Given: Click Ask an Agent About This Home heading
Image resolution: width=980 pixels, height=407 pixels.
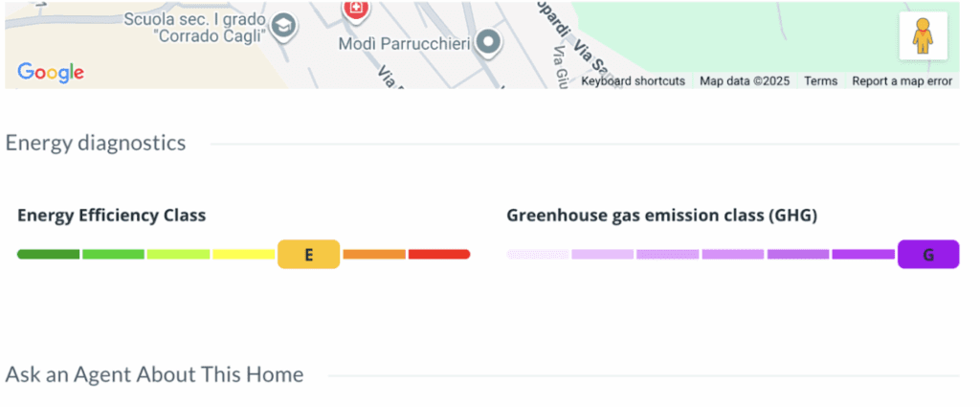Looking at the screenshot, I should pos(155,374).
